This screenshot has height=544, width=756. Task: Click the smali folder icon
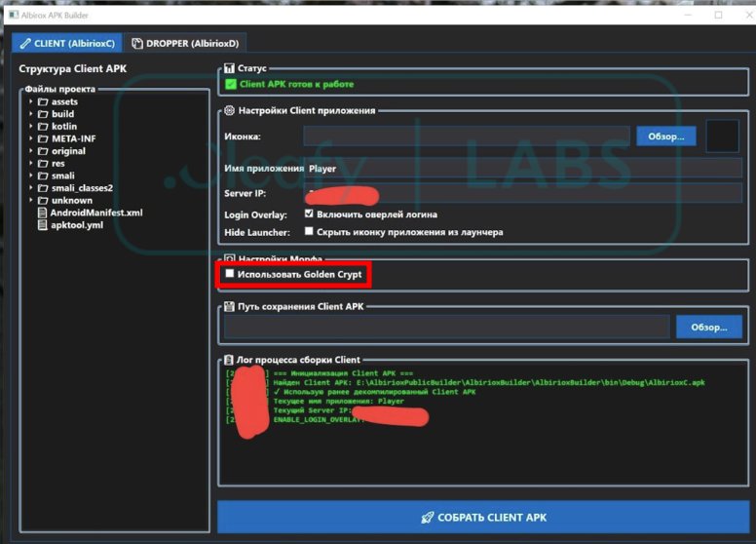43,176
